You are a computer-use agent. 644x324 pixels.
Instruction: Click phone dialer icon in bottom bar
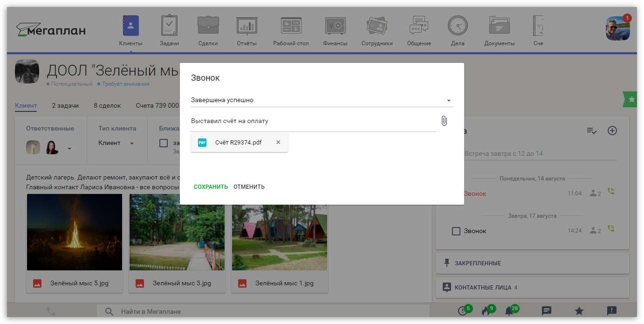(x=51, y=311)
